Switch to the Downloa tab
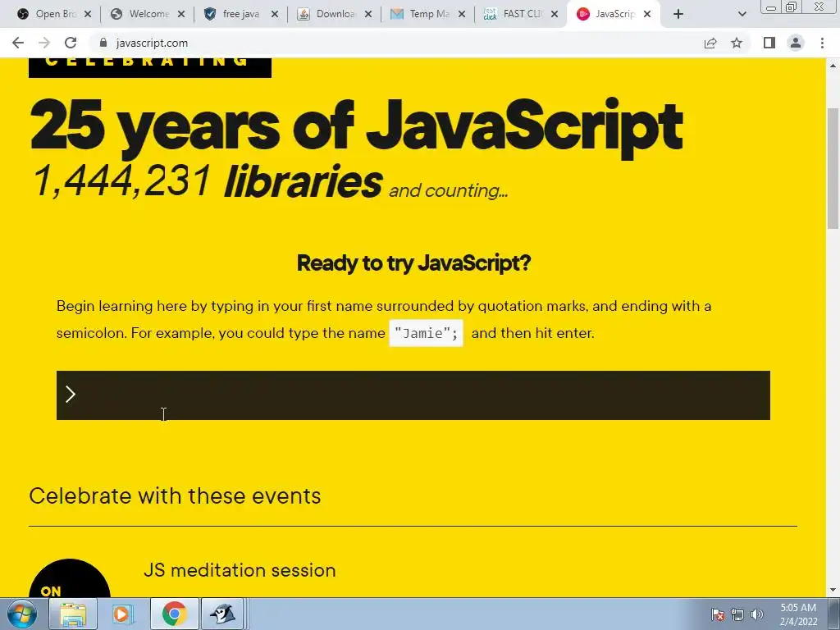Image resolution: width=840 pixels, height=630 pixels. pyautogui.click(x=335, y=14)
